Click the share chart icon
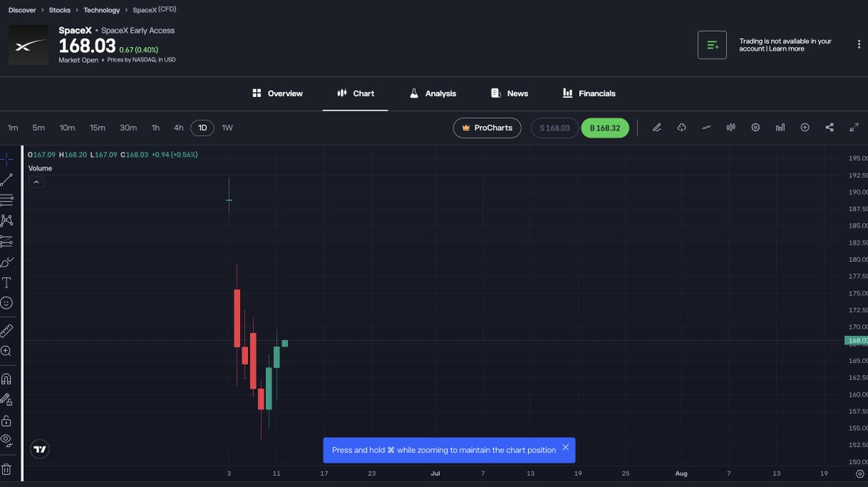Viewport: 868px width, 487px height. point(830,127)
